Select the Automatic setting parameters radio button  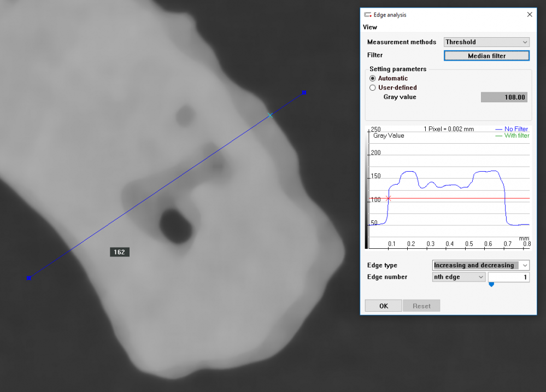(373, 78)
